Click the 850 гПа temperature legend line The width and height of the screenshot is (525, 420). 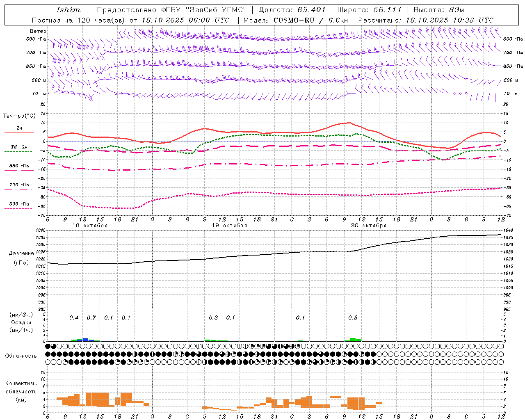[19, 170]
